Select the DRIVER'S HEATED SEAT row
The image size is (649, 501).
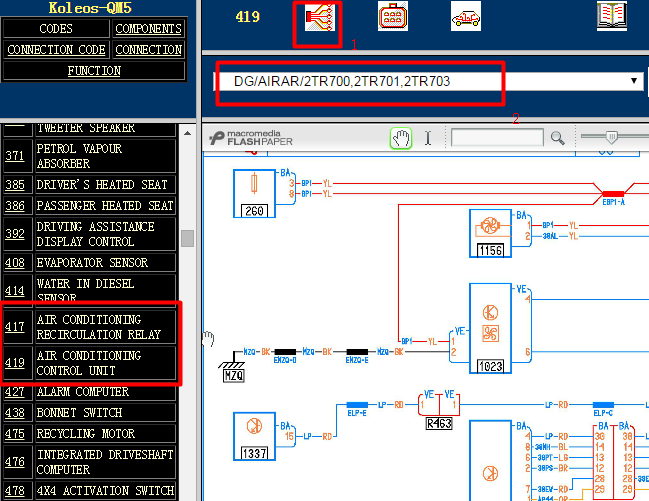[x=105, y=185]
